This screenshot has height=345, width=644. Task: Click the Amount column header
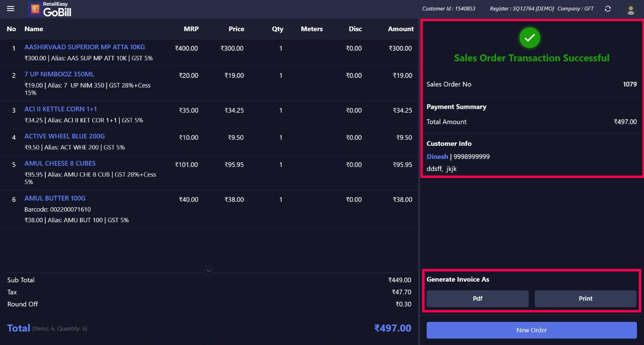(x=400, y=29)
